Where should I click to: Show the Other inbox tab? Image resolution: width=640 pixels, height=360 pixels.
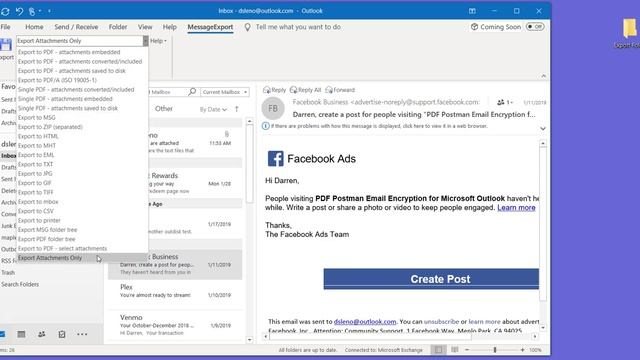tap(164, 109)
